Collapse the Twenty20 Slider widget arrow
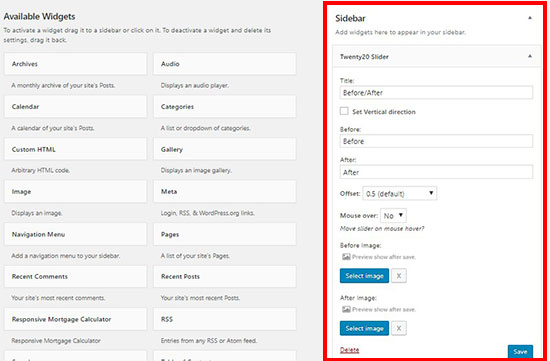 [530, 56]
